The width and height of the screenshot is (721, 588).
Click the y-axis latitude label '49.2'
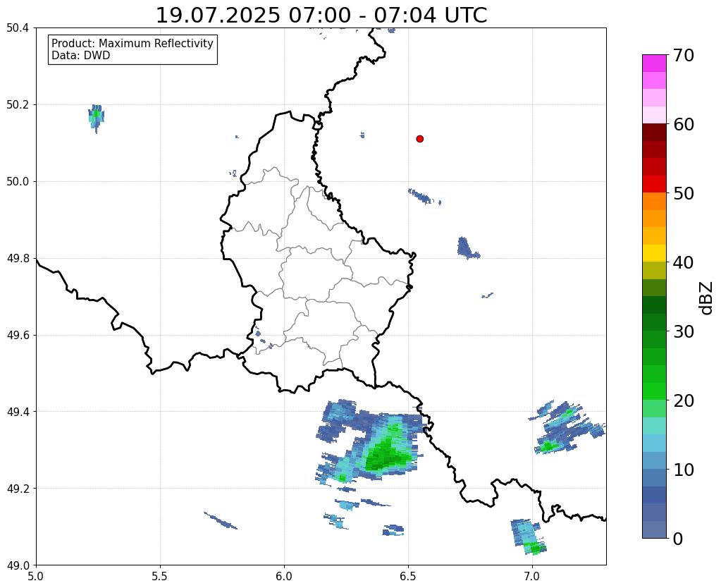click(x=17, y=488)
